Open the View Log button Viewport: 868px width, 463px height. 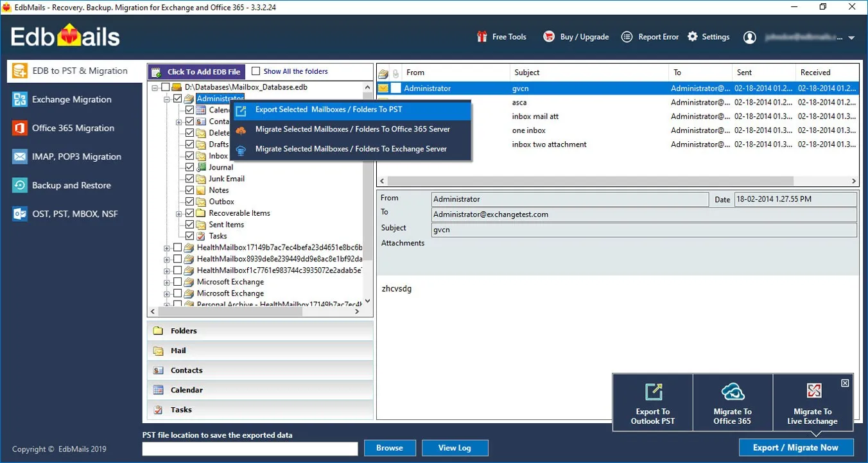[x=455, y=448]
